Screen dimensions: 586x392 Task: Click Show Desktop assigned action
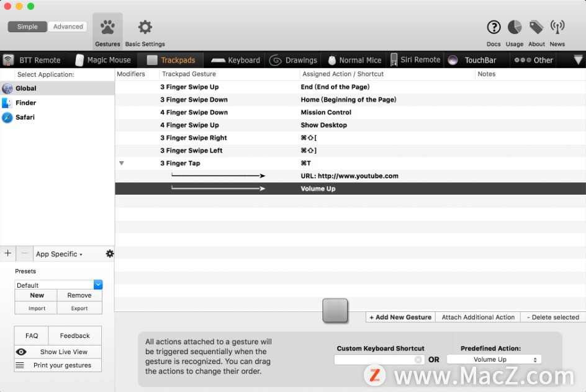click(323, 125)
